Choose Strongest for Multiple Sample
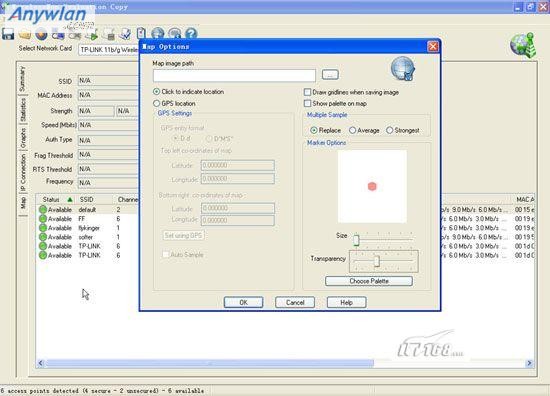The width and height of the screenshot is (550, 396). tap(389, 130)
